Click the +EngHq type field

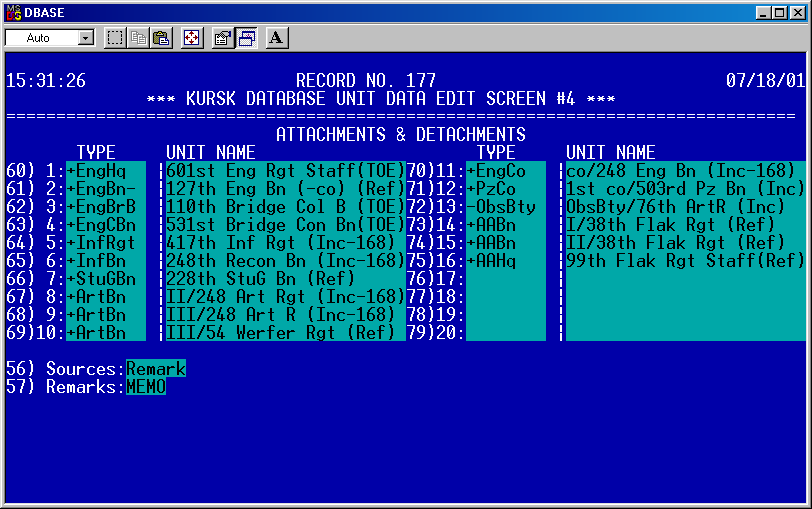105,171
